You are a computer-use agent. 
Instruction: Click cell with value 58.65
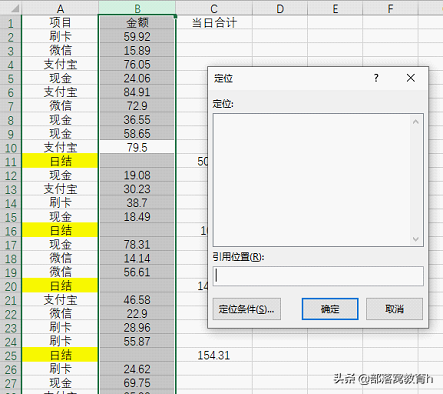[x=137, y=134]
